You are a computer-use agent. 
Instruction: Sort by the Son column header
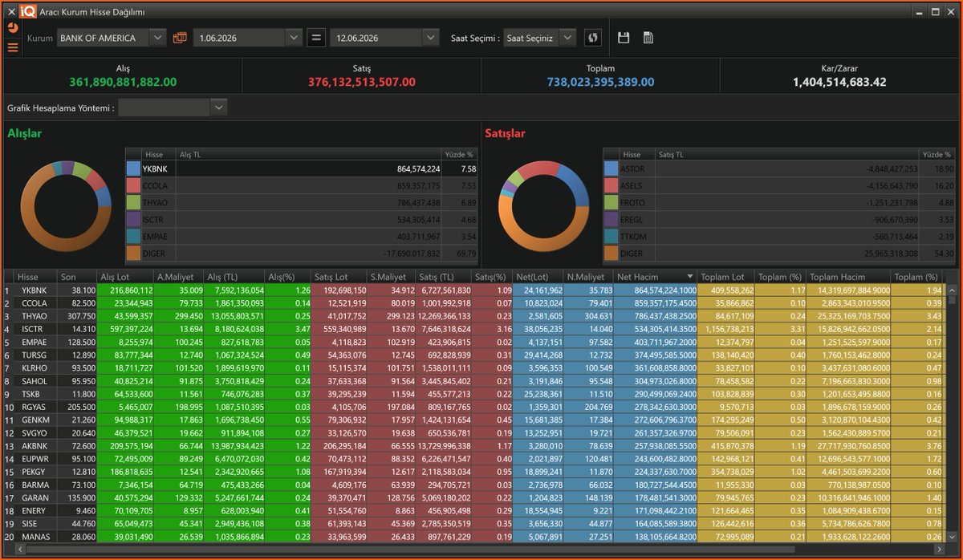(x=79, y=276)
